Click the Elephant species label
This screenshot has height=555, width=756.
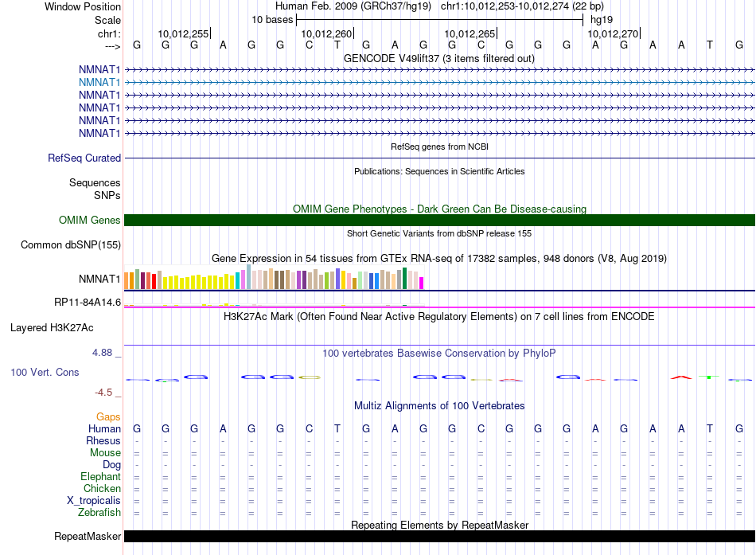[x=100, y=477]
